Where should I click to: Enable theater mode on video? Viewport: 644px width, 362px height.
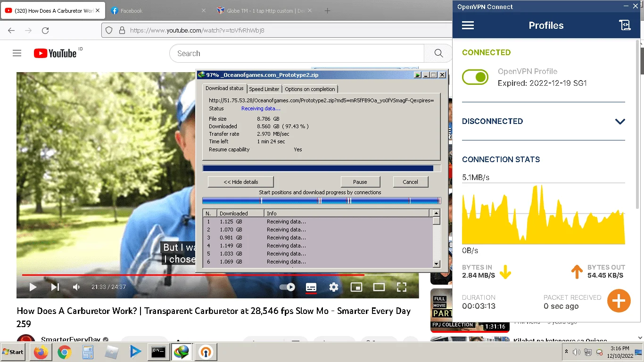tap(379, 287)
